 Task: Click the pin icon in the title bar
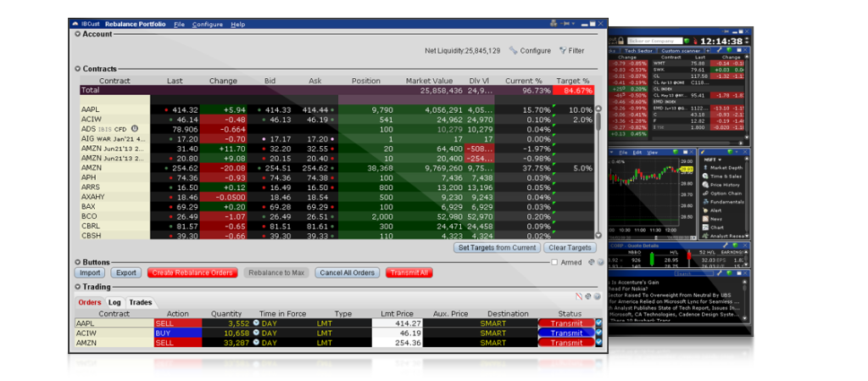tap(564, 24)
